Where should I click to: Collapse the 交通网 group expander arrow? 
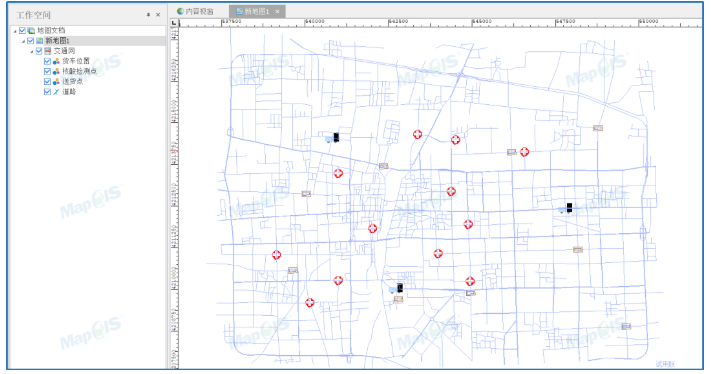point(32,52)
